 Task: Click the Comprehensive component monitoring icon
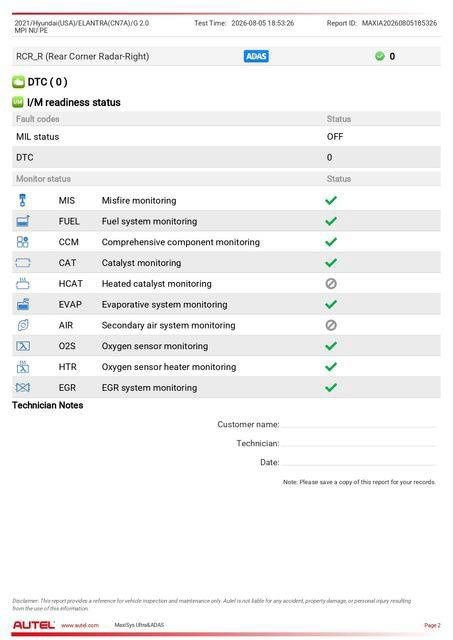22,242
